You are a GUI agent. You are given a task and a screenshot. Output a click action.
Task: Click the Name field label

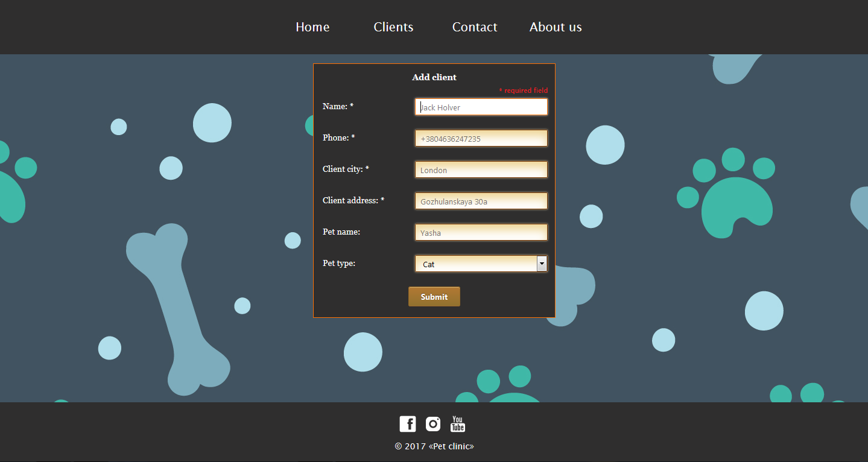click(338, 106)
